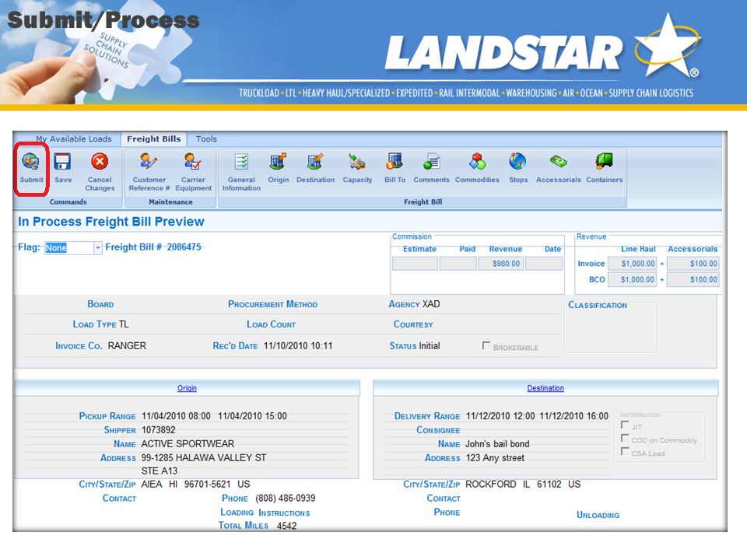
Task: Click the Load Type TL value
Action: [x=124, y=324]
